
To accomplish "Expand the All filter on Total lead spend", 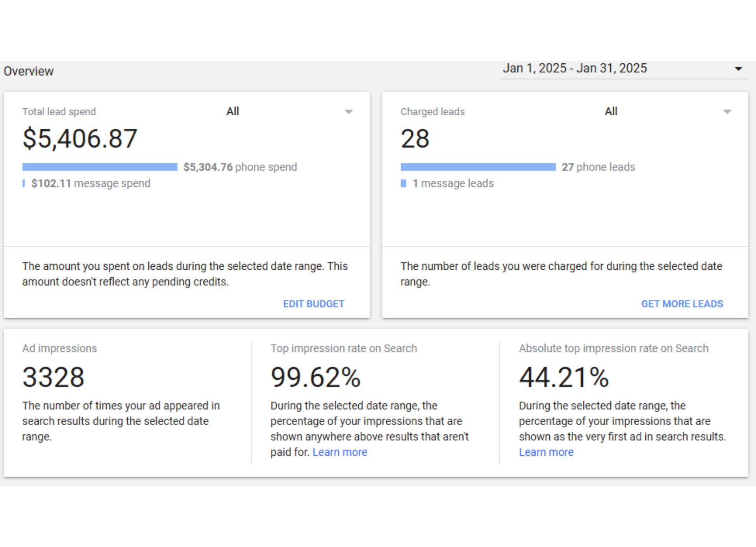I will pyautogui.click(x=348, y=111).
